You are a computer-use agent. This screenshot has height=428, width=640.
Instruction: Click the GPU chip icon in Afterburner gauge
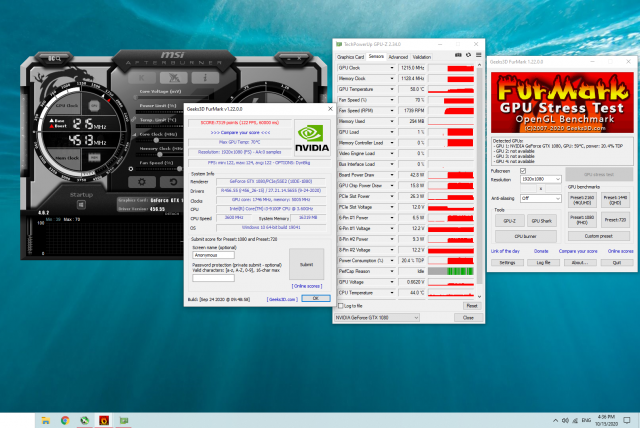pyautogui.click(x=94, y=106)
